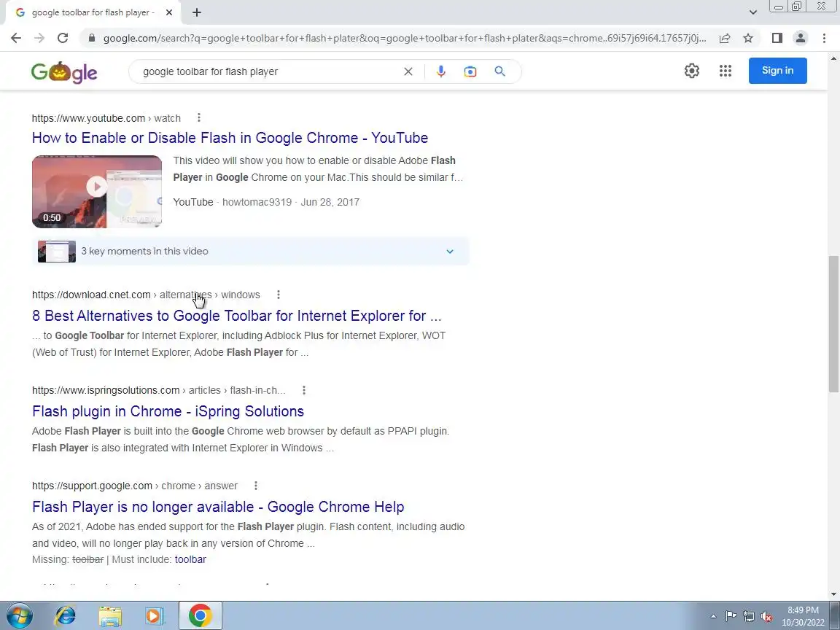Viewport: 840px width, 630px height.
Task: Click the youtube.com watch URL breadcrumb
Action: tap(106, 118)
